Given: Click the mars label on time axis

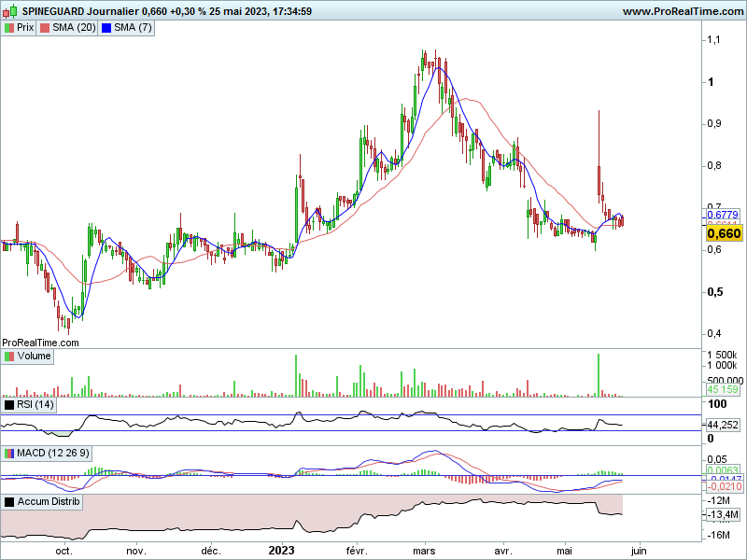Looking at the screenshot, I should [424, 551].
